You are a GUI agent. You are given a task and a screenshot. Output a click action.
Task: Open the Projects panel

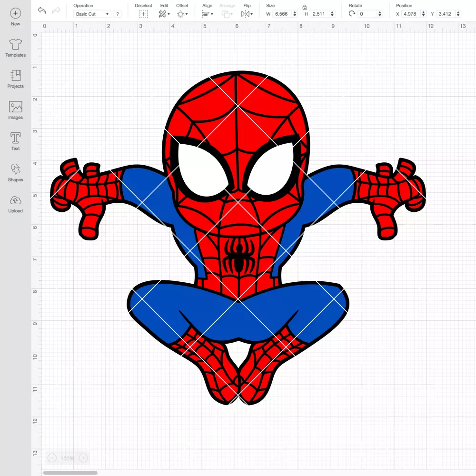point(16,79)
